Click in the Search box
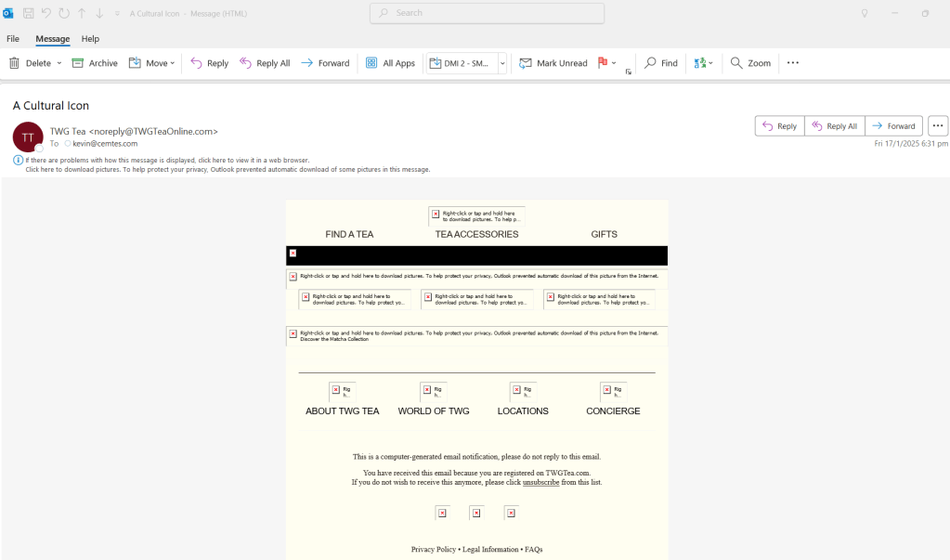The height and width of the screenshot is (560, 950). coord(488,13)
